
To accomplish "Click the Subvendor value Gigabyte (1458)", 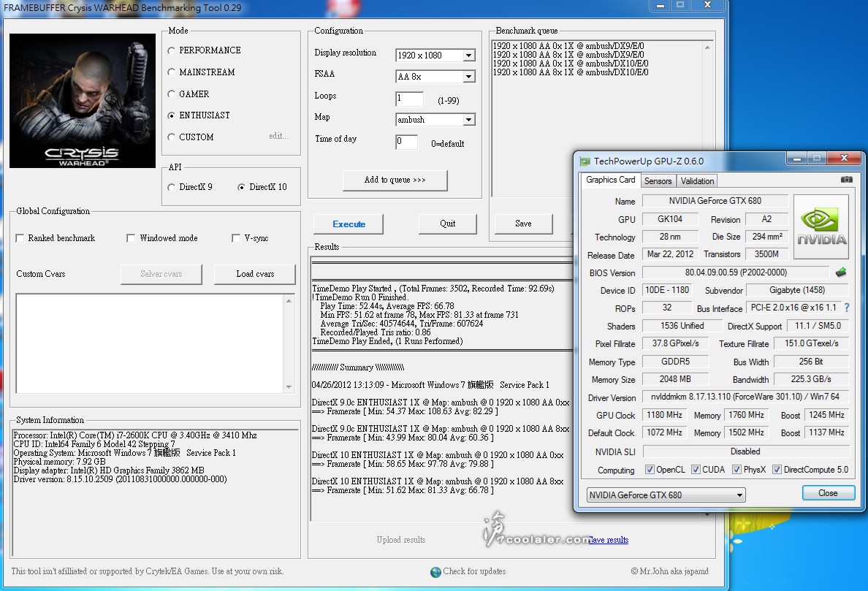I will click(796, 290).
